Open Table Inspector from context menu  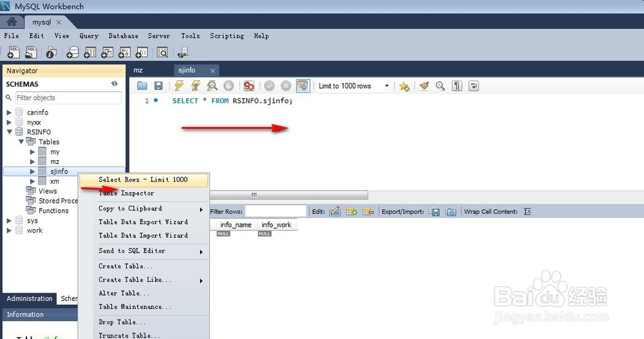[x=144, y=194]
